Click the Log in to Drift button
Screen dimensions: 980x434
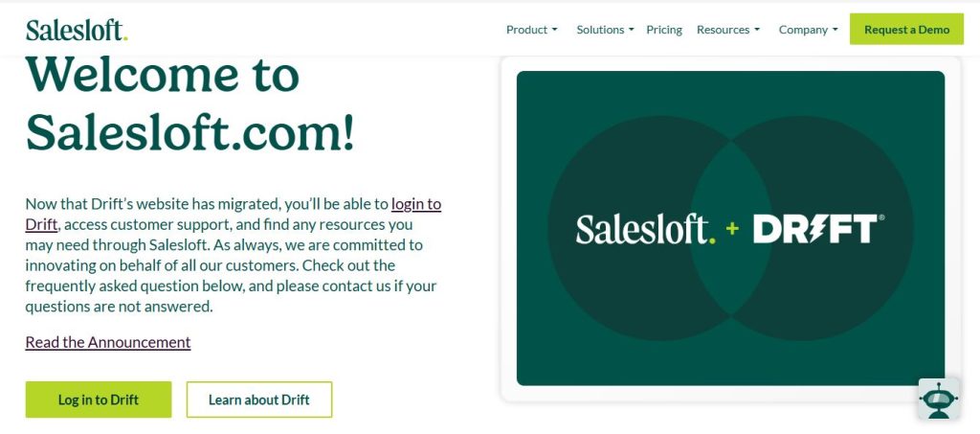99,400
